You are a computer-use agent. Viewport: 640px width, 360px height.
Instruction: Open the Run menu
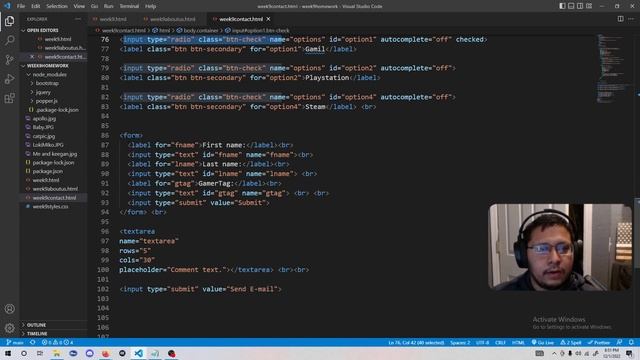pos(108,6)
